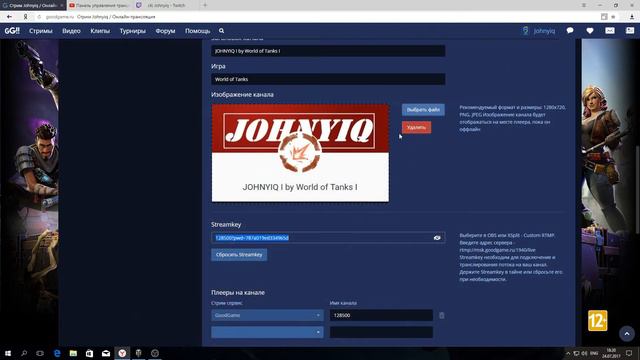Click Выбрать файл button
Viewport: 640px width, 360px height.
(423, 110)
